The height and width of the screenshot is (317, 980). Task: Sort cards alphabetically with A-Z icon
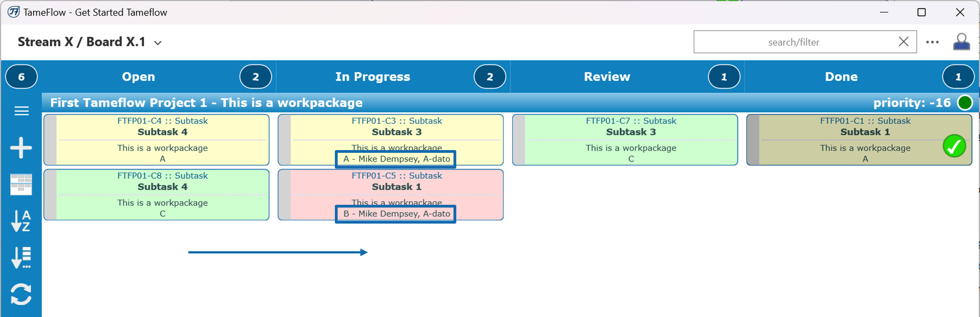click(x=21, y=221)
